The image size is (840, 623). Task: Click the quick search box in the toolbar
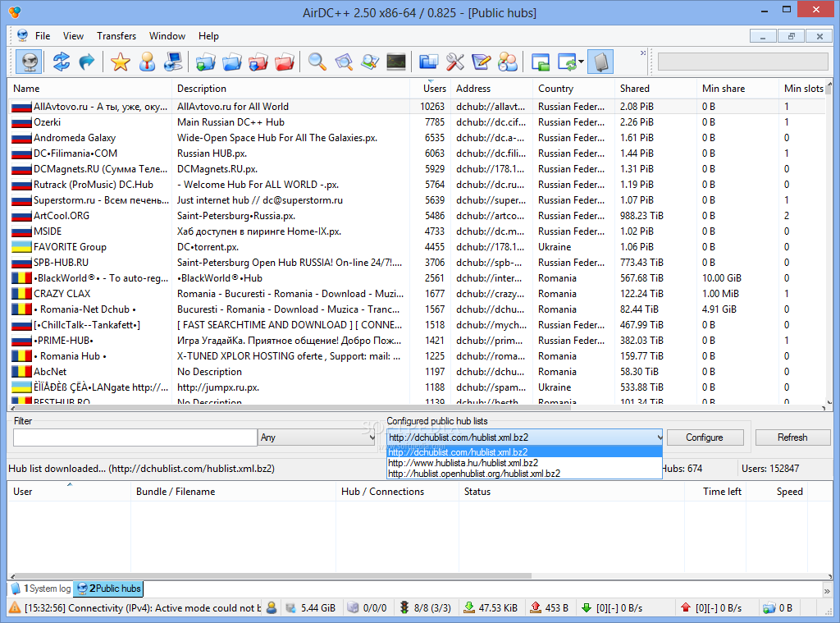(742, 62)
